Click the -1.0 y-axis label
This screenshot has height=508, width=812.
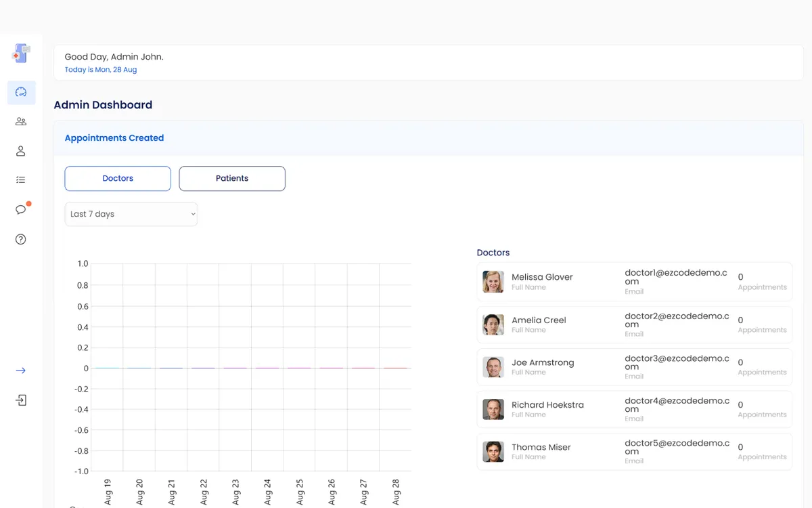point(81,471)
